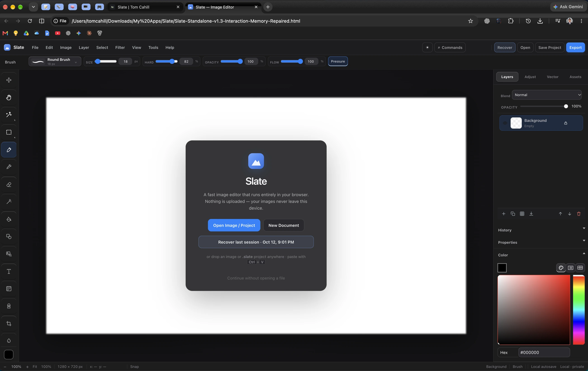Collapse the Color panel section
The width and height of the screenshot is (588, 371).
(x=541, y=255)
